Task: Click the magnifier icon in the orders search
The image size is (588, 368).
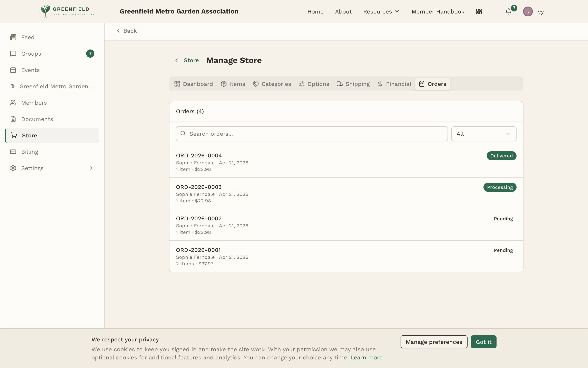Action: [183, 133]
